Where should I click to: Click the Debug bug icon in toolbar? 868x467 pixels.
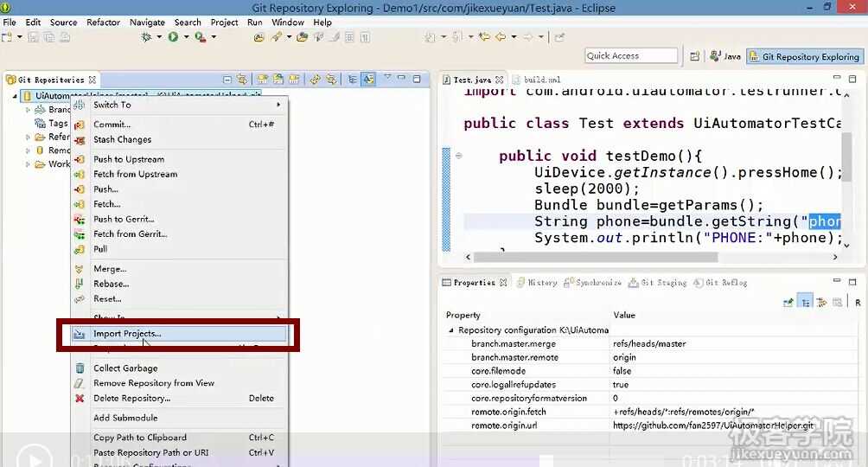(146, 37)
